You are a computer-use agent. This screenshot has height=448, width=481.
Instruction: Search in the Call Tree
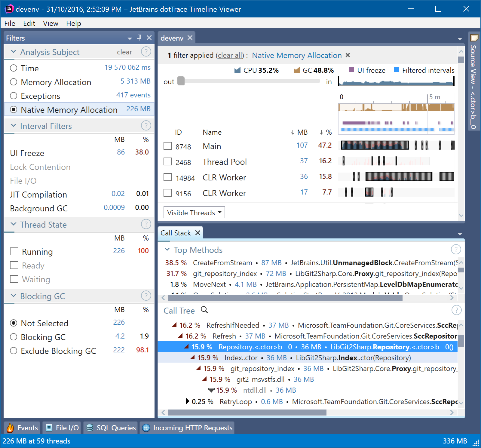tap(204, 310)
